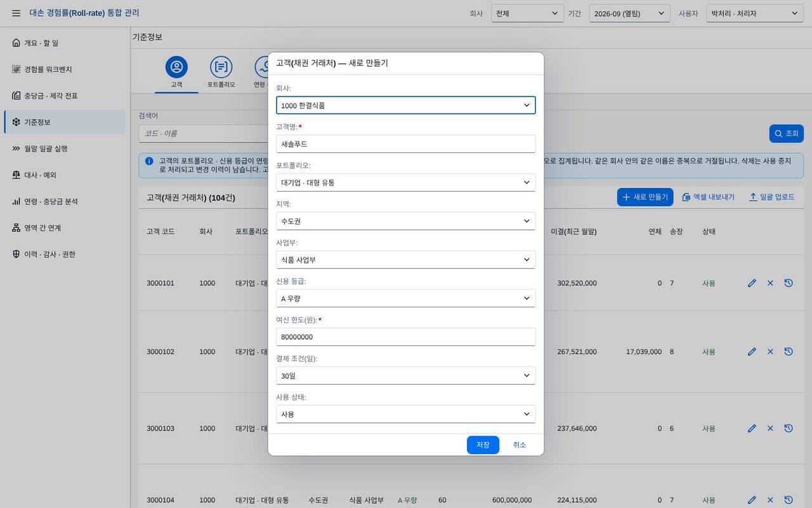Click the X icon on row 3000104
The image size is (812, 508).
tap(770, 500)
